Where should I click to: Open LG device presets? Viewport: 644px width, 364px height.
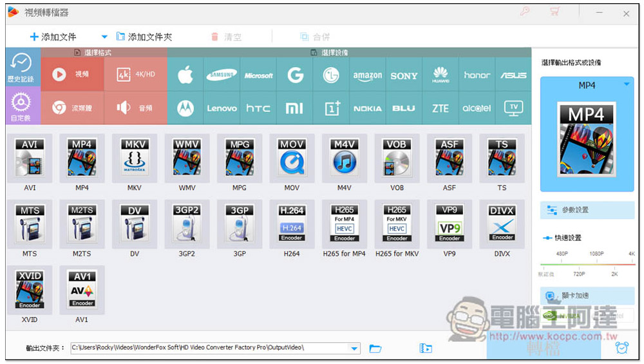(331, 75)
